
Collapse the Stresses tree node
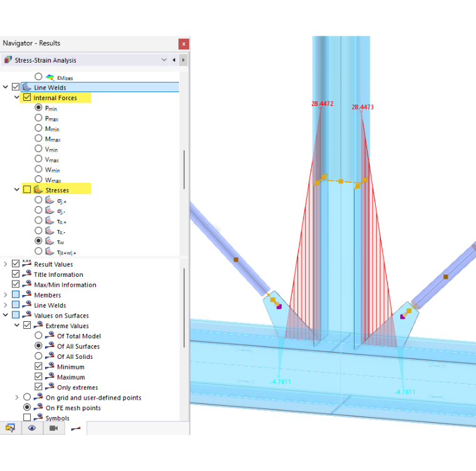click(x=17, y=190)
